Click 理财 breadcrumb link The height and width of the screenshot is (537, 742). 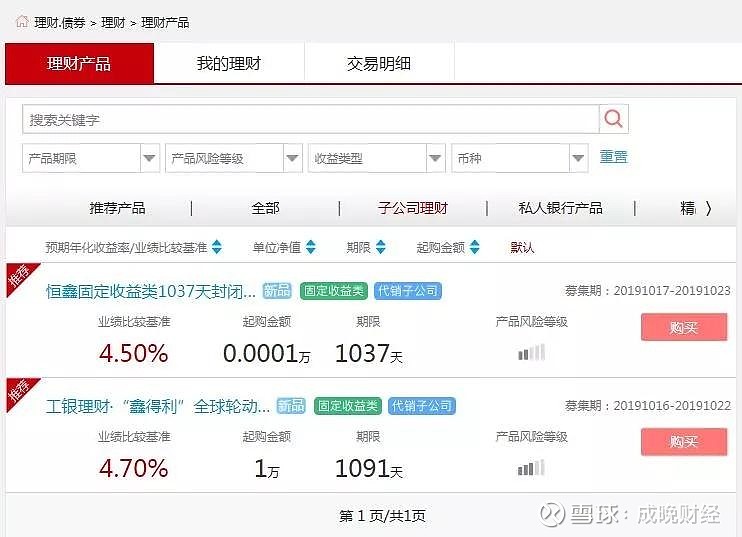[x=114, y=22]
